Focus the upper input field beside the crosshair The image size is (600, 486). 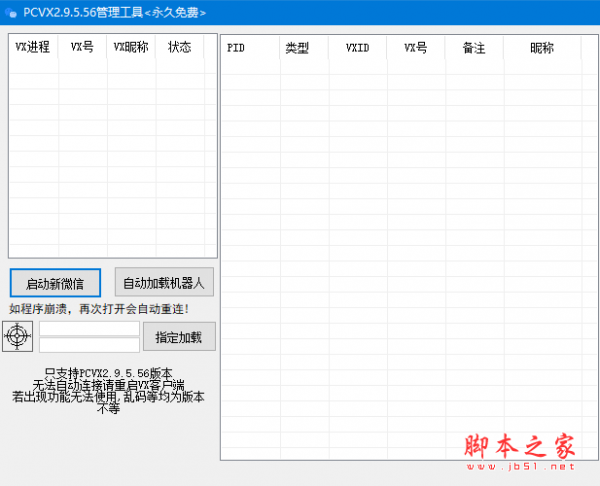[x=90, y=329]
